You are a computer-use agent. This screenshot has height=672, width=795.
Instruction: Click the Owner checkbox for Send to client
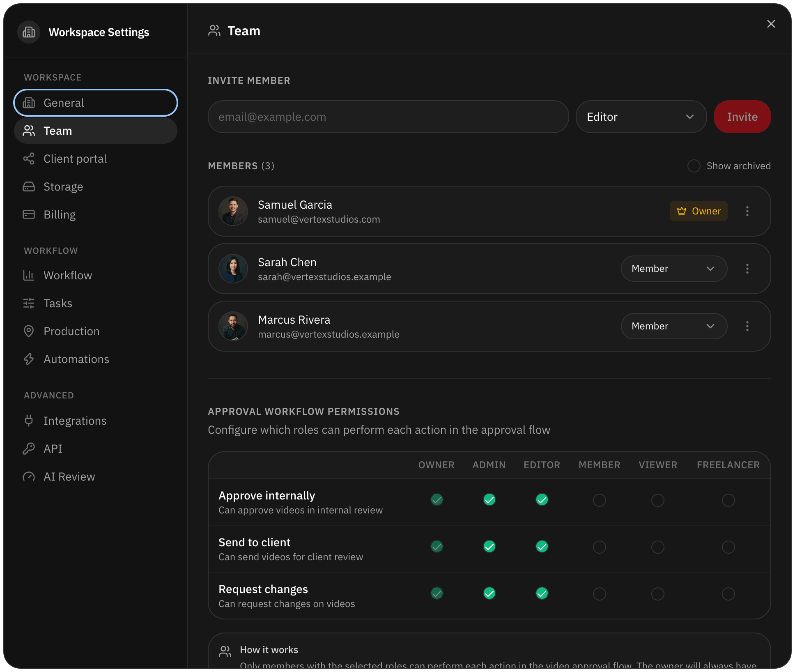tap(437, 547)
